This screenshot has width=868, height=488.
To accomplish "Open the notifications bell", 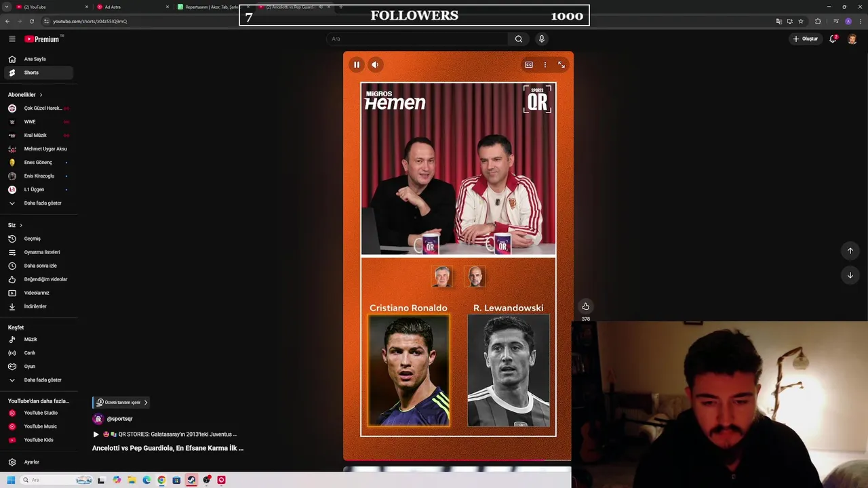I will tap(833, 39).
